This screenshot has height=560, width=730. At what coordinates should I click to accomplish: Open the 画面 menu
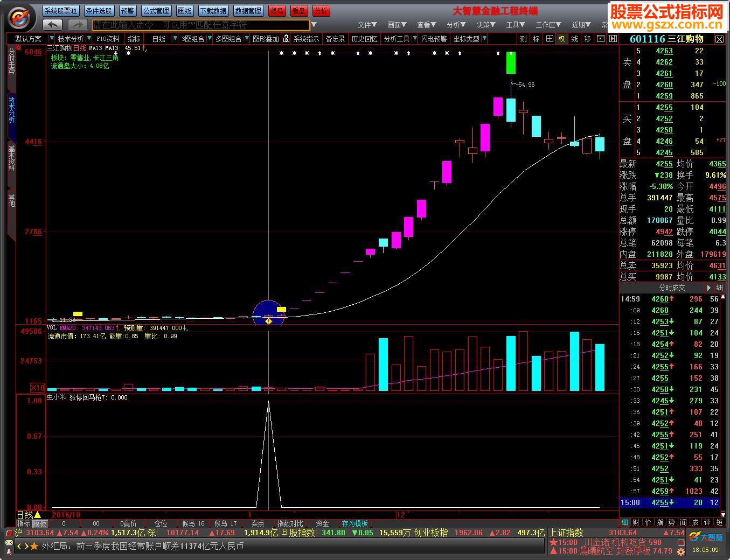click(397, 25)
